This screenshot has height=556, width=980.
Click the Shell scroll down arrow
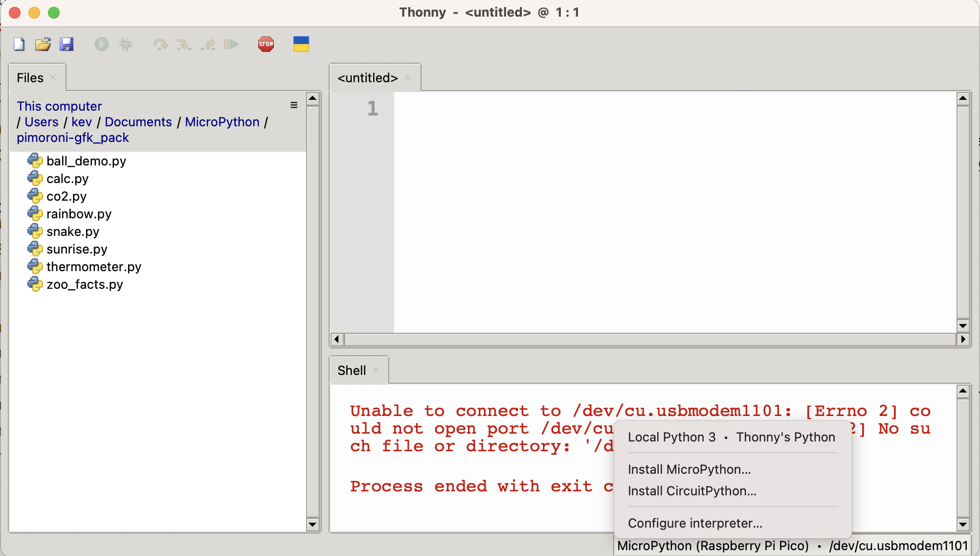tap(963, 525)
